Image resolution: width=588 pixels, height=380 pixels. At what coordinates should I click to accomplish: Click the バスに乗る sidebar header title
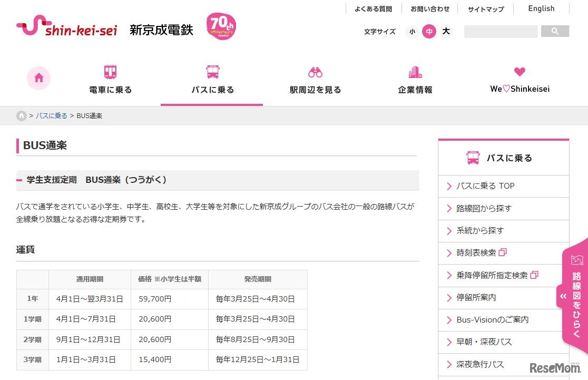point(509,158)
